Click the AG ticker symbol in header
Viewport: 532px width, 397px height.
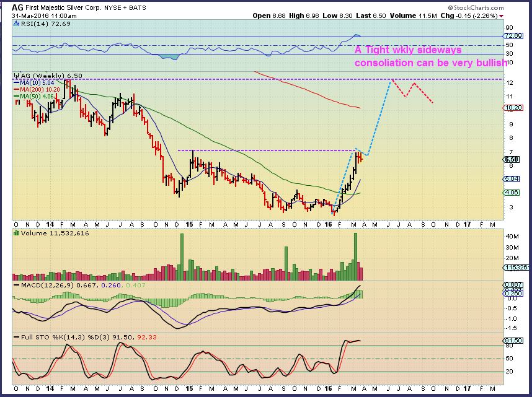pos(17,7)
